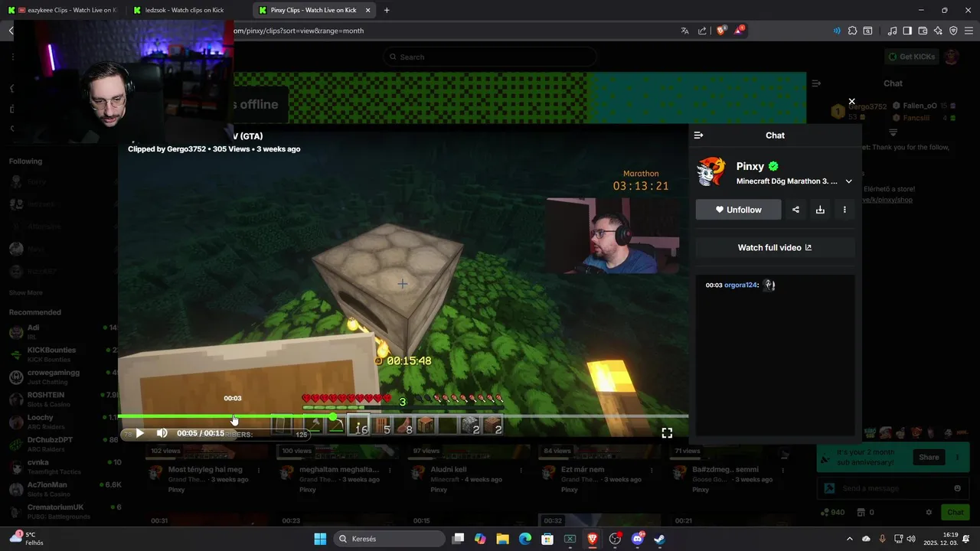Open the Windows Start menu
Image resolution: width=980 pixels, height=551 pixels.
(x=320, y=539)
